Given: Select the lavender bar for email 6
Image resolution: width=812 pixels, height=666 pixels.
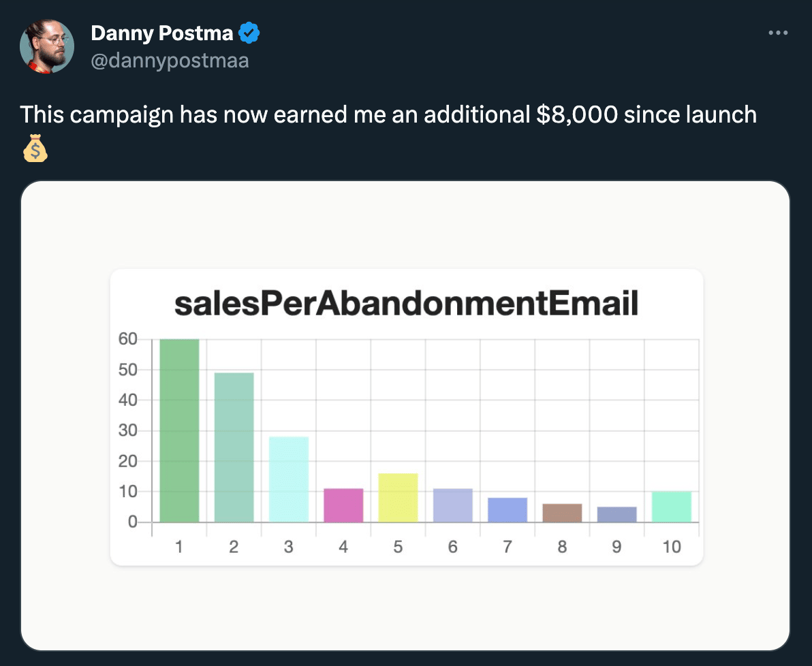Looking at the screenshot, I should tap(453, 505).
